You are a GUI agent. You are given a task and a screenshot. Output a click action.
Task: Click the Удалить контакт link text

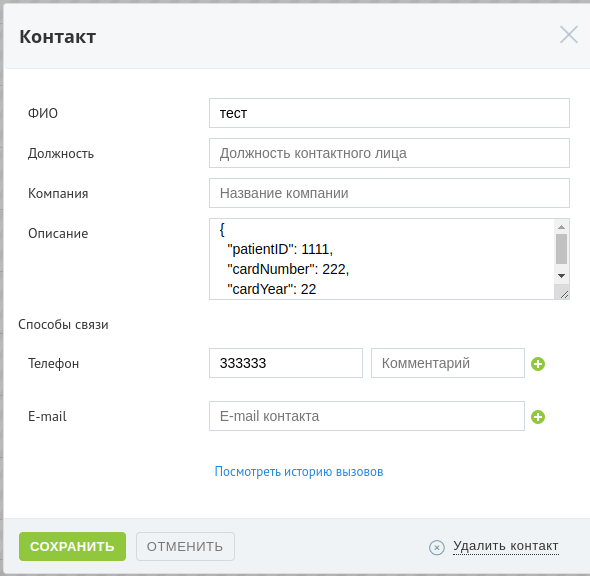[506, 546]
